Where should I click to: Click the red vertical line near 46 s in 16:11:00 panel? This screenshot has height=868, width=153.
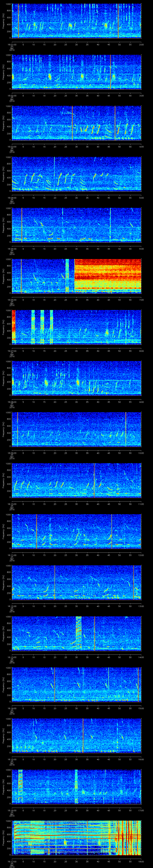coord(112,531)
